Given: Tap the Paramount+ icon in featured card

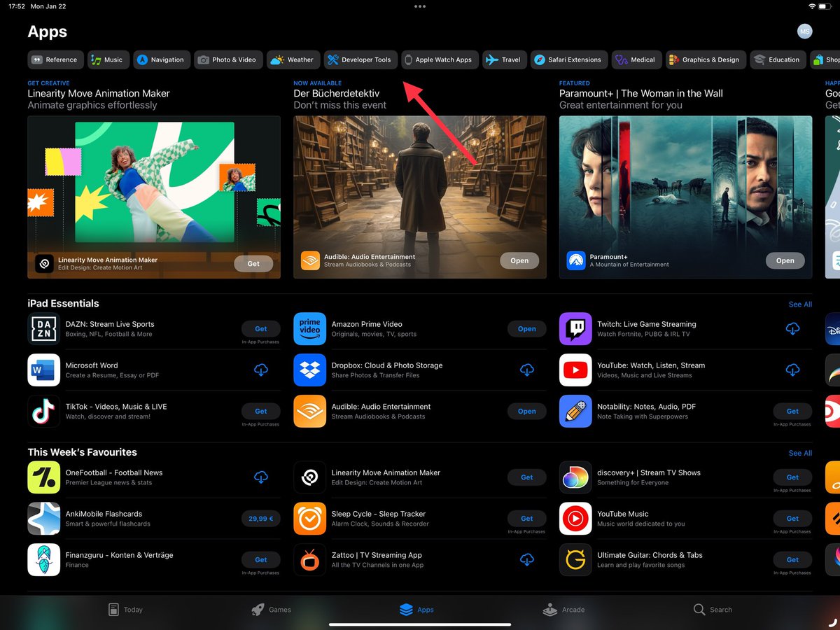Looking at the screenshot, I should click(576, 260).
